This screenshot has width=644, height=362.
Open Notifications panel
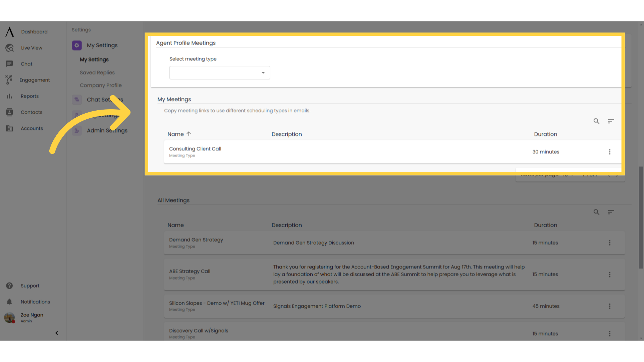tap(35, 301)
